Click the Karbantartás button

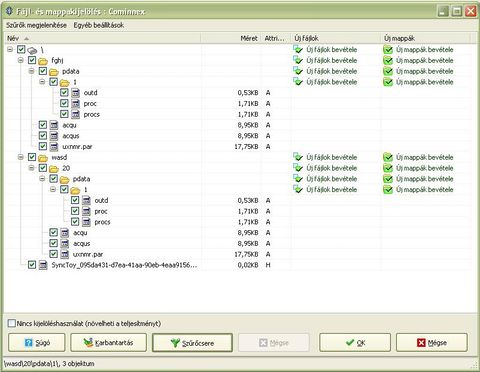point(108,342)
